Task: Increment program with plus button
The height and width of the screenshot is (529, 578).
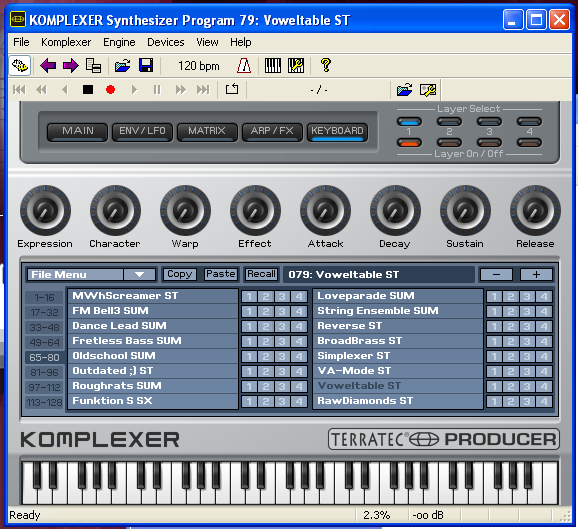Action: tap(536, 275)
